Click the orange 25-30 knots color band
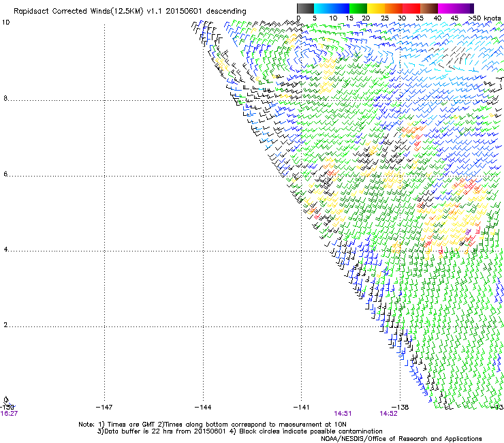Screen dimensions: 504x443 pos(394,8)
